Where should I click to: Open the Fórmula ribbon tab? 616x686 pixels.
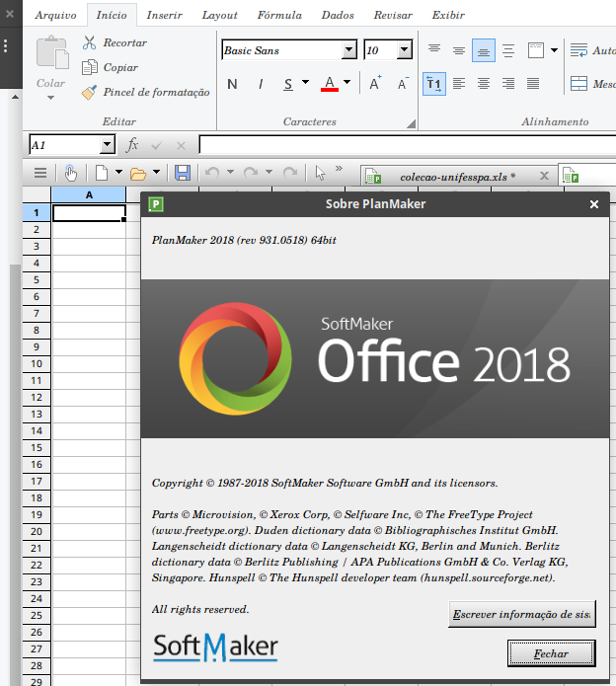pos(279,16)
